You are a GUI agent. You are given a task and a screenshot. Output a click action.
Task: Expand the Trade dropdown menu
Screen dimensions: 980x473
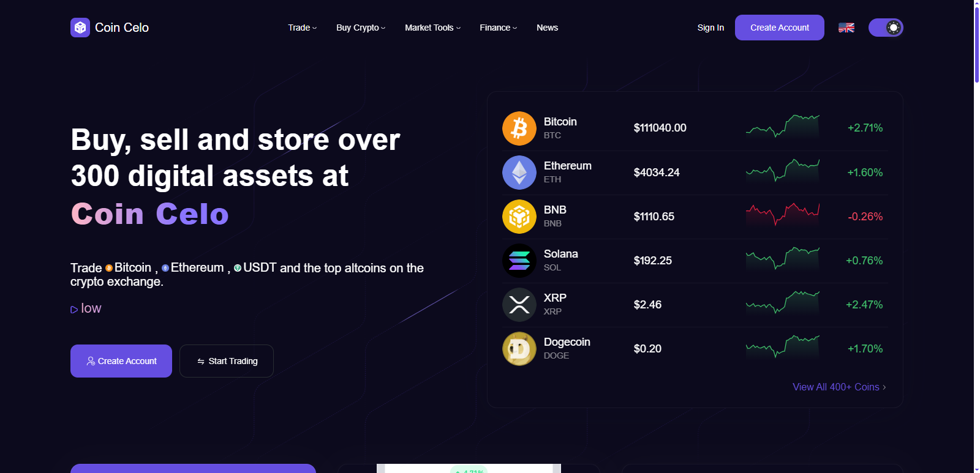301,28
